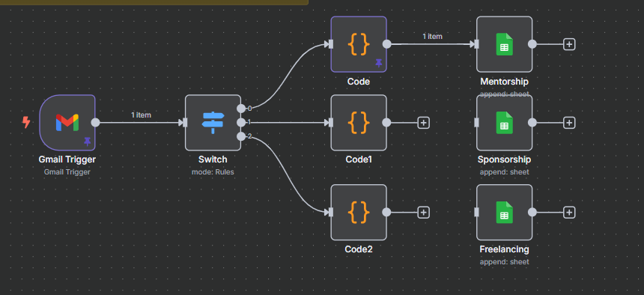Open the Code1 node

(359, 123)
